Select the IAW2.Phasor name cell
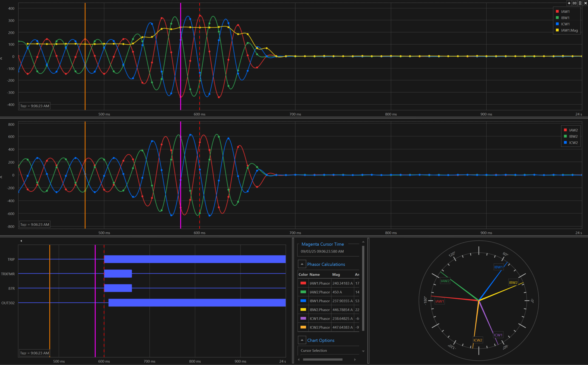Screen dimensions: 588x365 click(320, 292)
